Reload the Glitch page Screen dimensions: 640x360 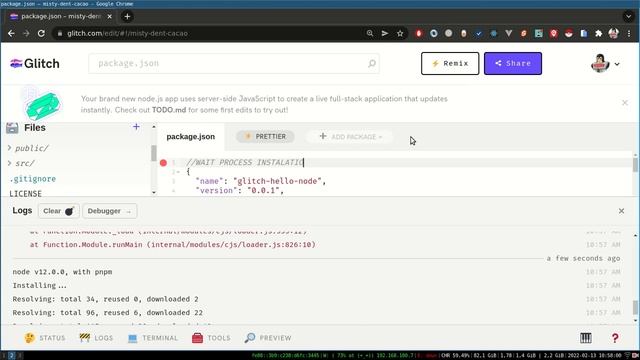41,33
